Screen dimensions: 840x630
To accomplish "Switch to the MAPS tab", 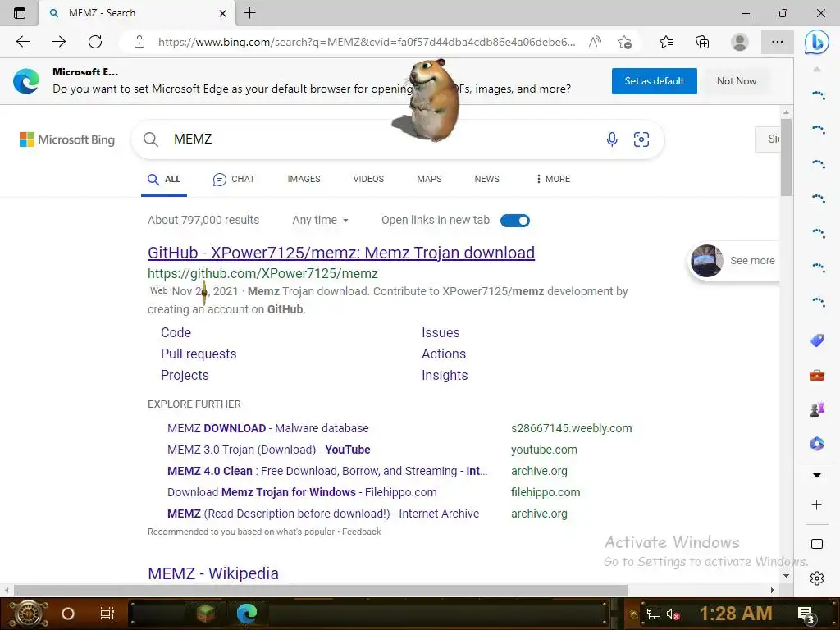I will (429, 179).
